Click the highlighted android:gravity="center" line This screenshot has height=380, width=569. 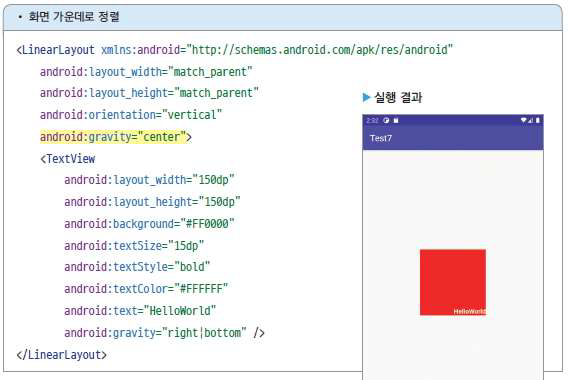[x=116, y=137]
